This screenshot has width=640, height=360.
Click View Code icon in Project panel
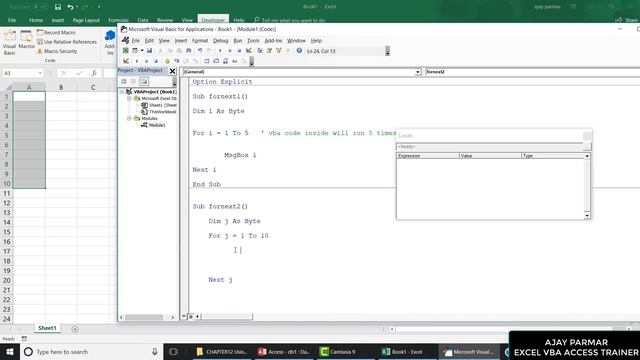click(124, 81)
